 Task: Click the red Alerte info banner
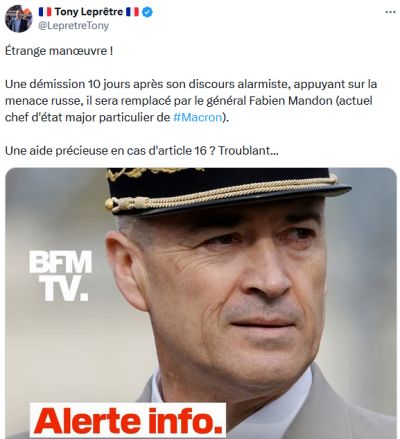pyautogui.click(x=128, y=420)
